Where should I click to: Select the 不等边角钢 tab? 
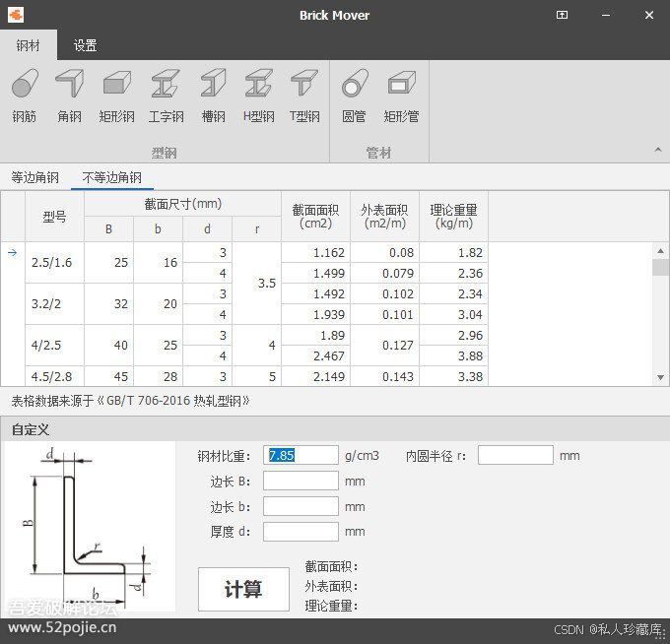click(112, 177)
